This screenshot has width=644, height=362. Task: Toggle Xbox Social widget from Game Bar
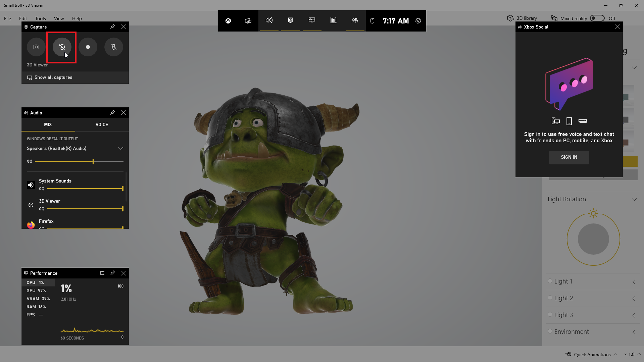coord(355,20)
